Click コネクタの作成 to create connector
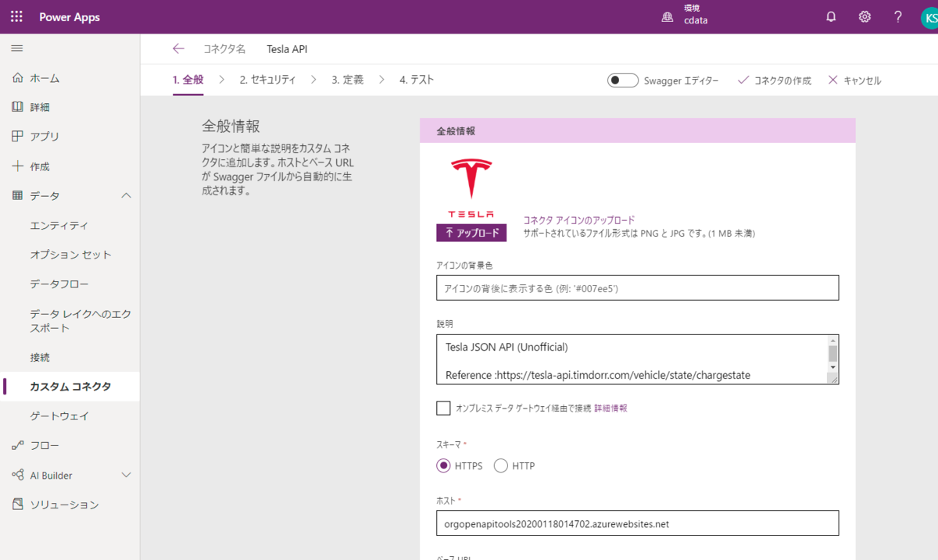938x560 pixels. (775, 80)
